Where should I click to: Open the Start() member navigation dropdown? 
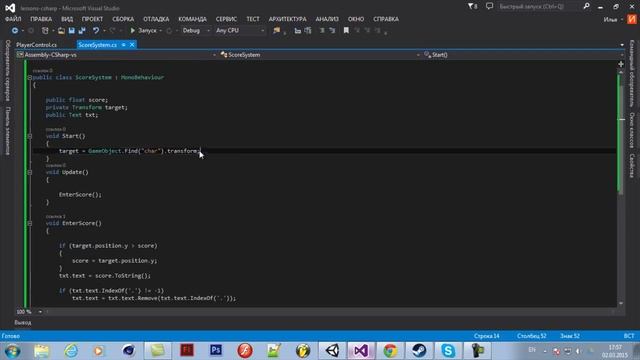click(x=524, y=55)
